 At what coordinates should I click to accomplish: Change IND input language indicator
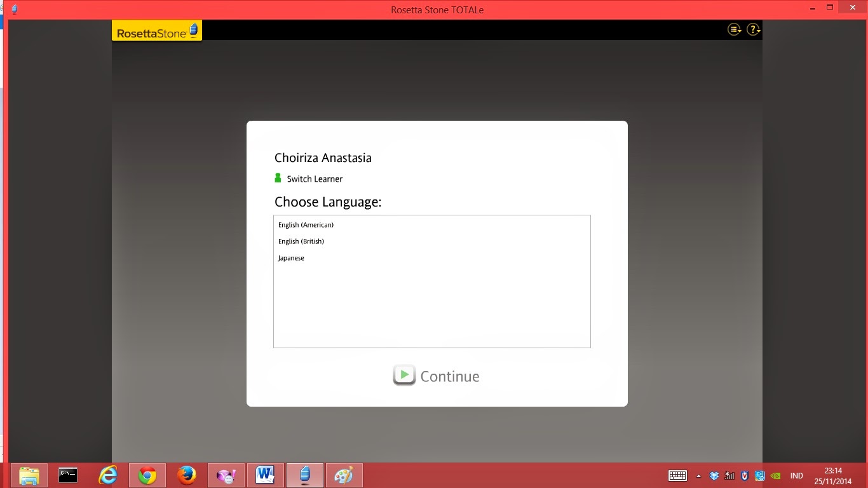coord(796,475)
